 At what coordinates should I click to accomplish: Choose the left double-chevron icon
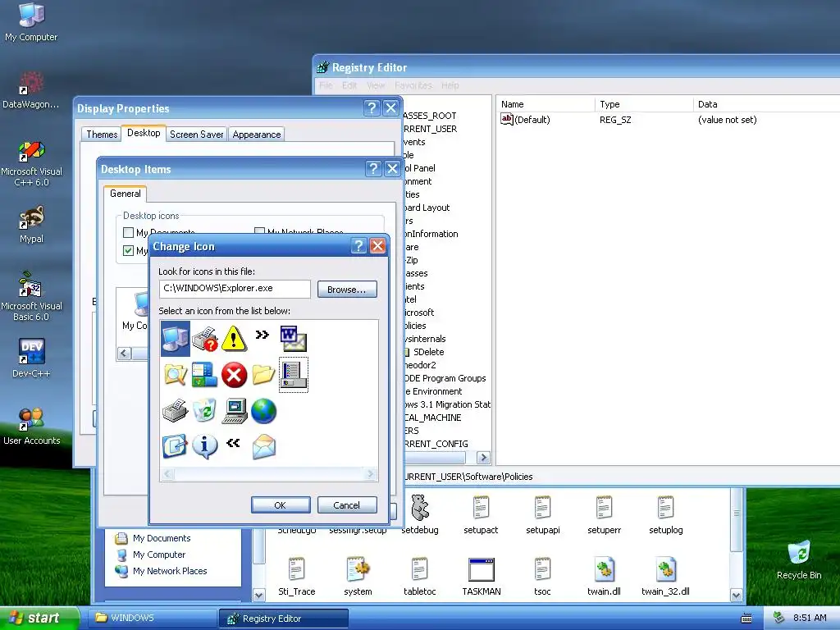point(233,443)
